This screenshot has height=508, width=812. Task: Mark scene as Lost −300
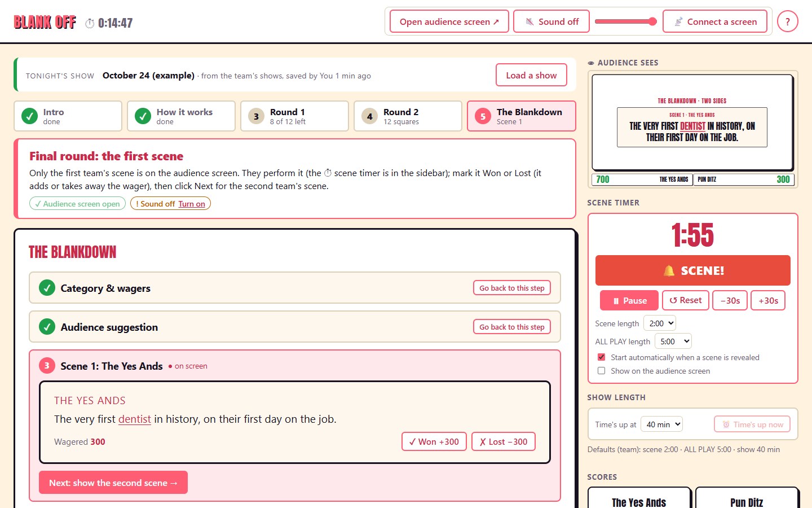pos(504,441)
